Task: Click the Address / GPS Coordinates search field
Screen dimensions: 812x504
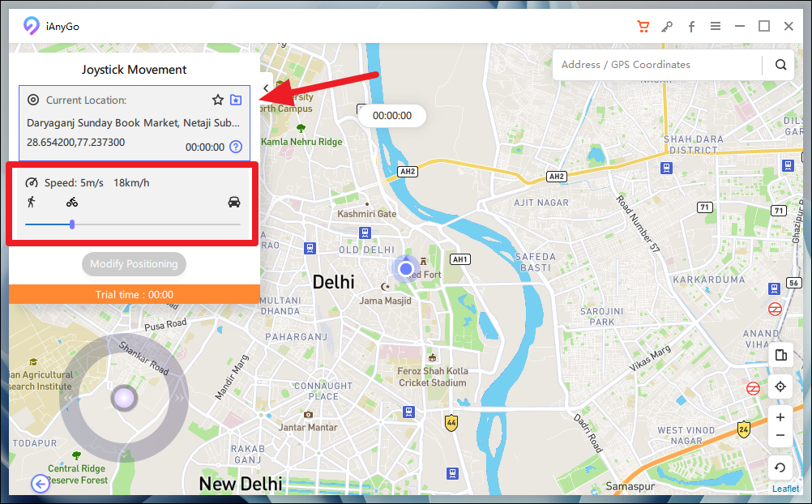Action: [658, 65]
